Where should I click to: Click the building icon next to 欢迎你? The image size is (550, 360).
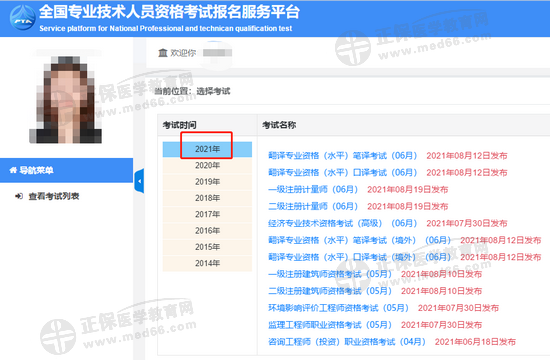click(x=163, y=53)
